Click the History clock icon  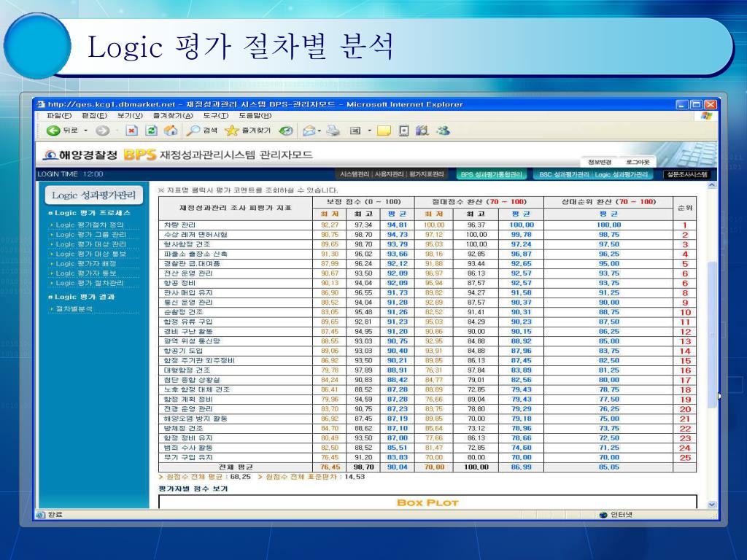coord(286,131)
